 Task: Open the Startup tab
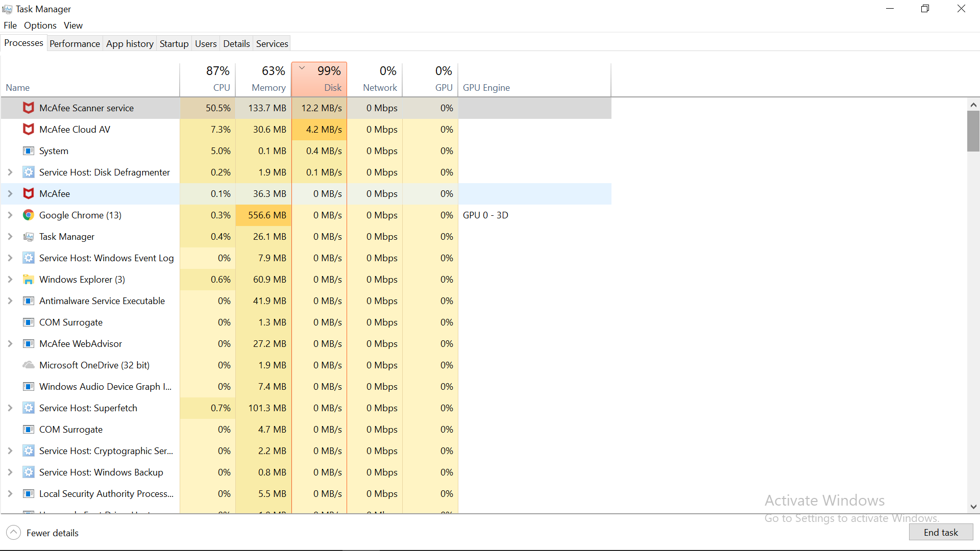point(174,44)
